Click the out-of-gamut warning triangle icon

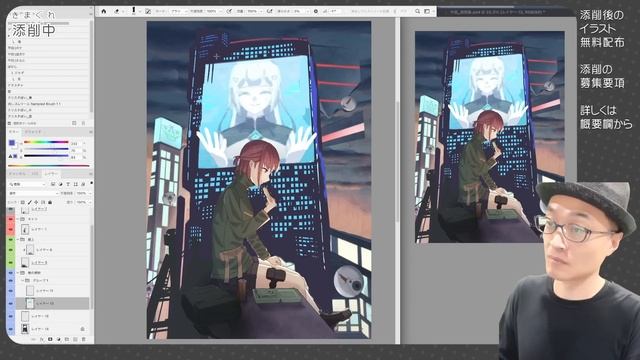11,156
